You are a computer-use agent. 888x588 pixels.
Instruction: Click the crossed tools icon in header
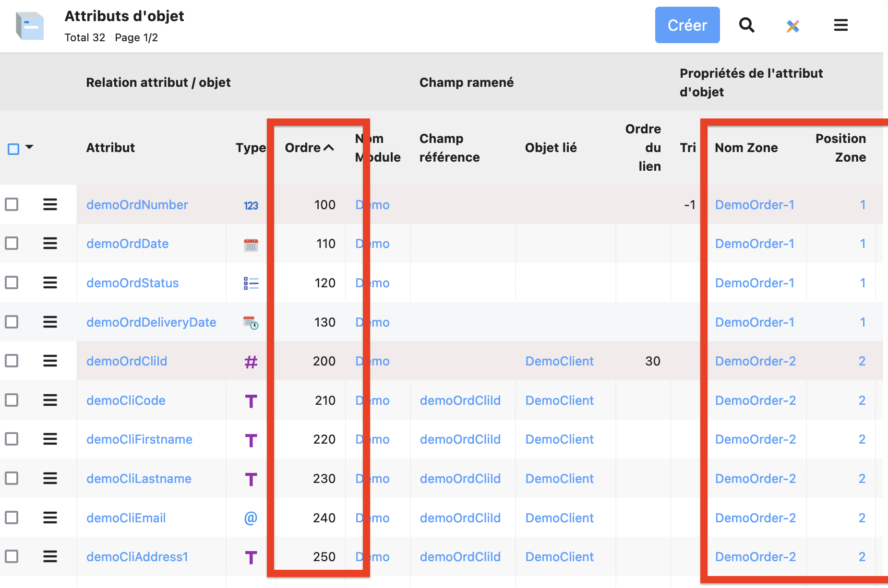click(793, 26)
